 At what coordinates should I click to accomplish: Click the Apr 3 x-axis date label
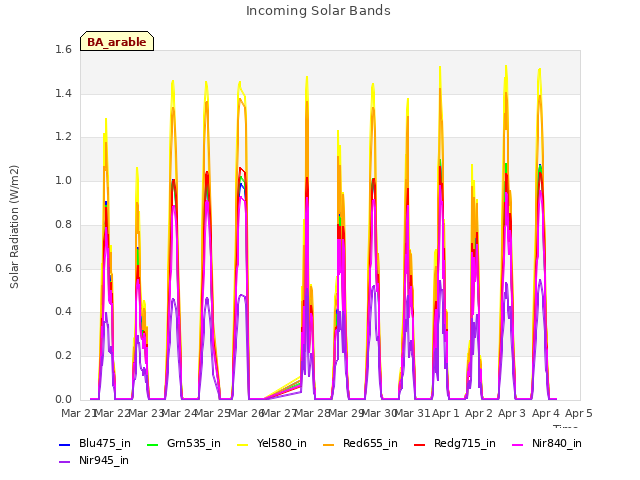(x=512, y=413)
